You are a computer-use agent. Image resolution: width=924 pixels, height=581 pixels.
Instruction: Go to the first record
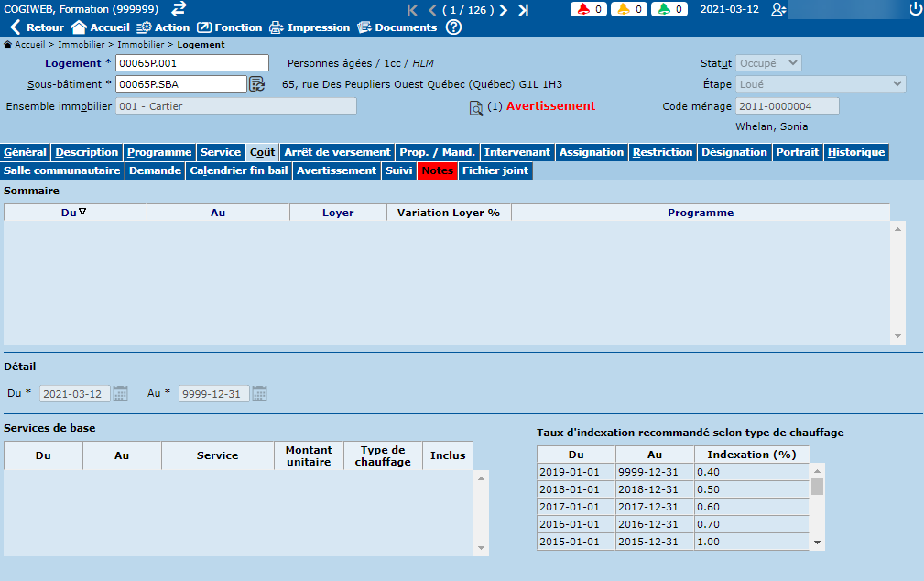(x=412, y=10)
